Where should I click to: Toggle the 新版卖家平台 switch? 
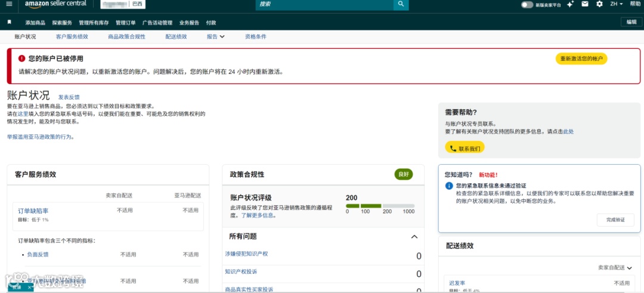(527, 5)
